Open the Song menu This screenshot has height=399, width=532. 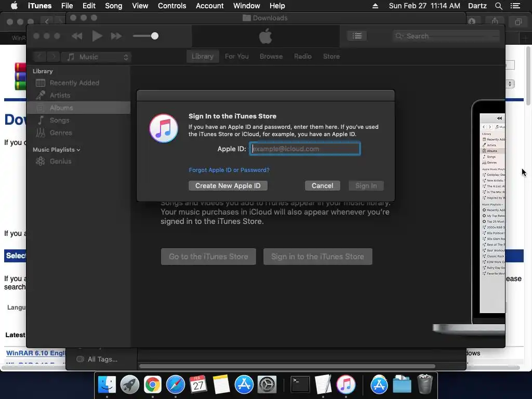[113, 6]
